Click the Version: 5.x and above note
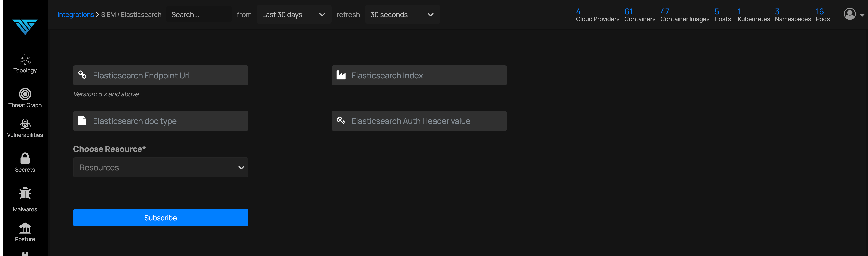This screenshot has height=256, width=868. (x=106, y=94)
